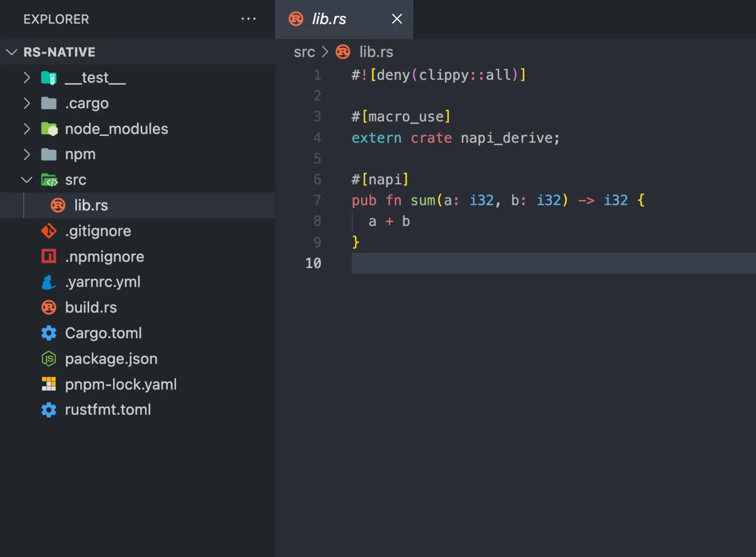The width and height of the screenshot is (756, 557).
Task: Click the git icon beside .gitignore
Action: point(49,231)
